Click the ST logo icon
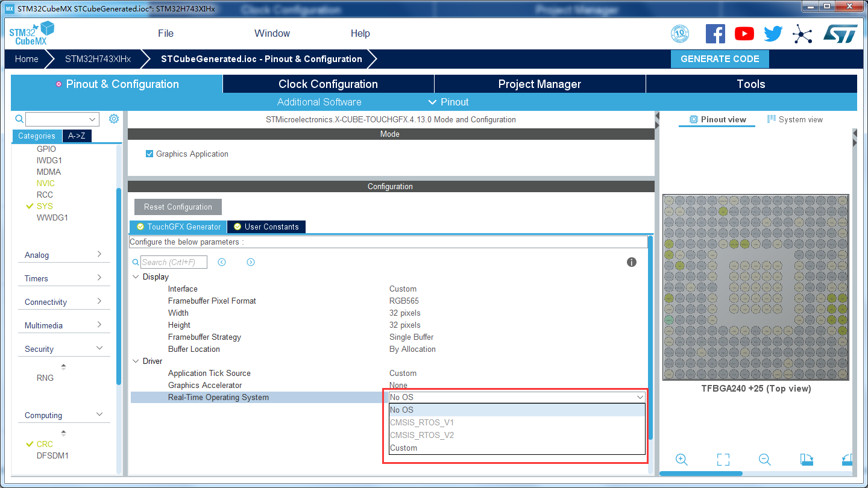The height and width of the screenshot is (488, 868). (x=840, y=34)
